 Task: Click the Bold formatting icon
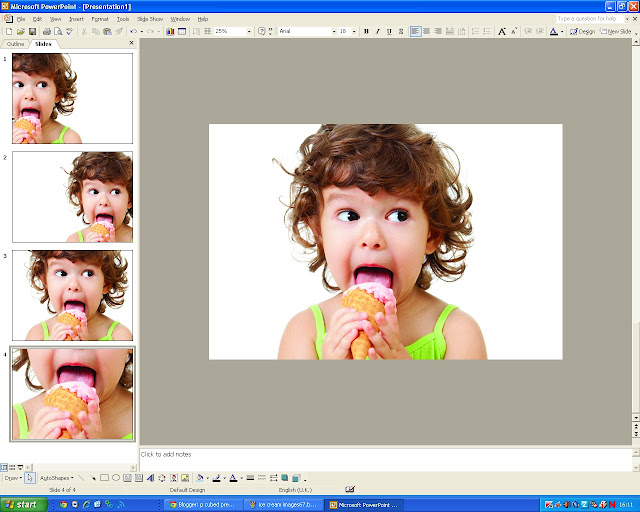366,32
